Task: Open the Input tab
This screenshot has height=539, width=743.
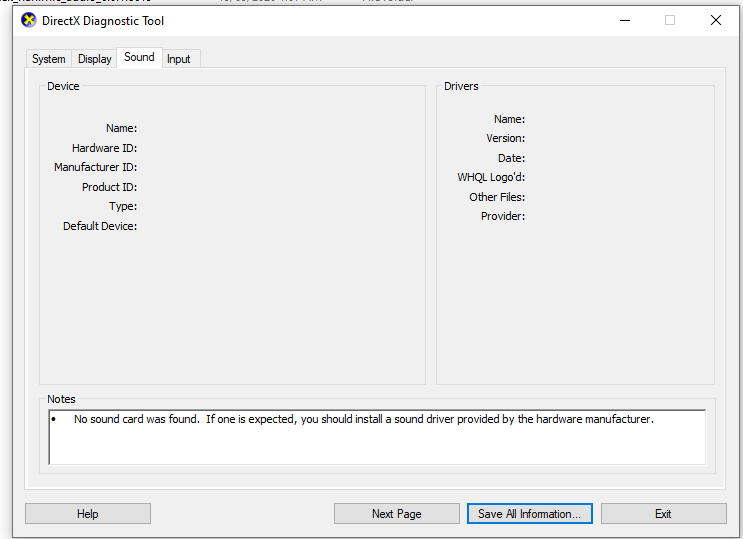Action: [x=179, y=59]
